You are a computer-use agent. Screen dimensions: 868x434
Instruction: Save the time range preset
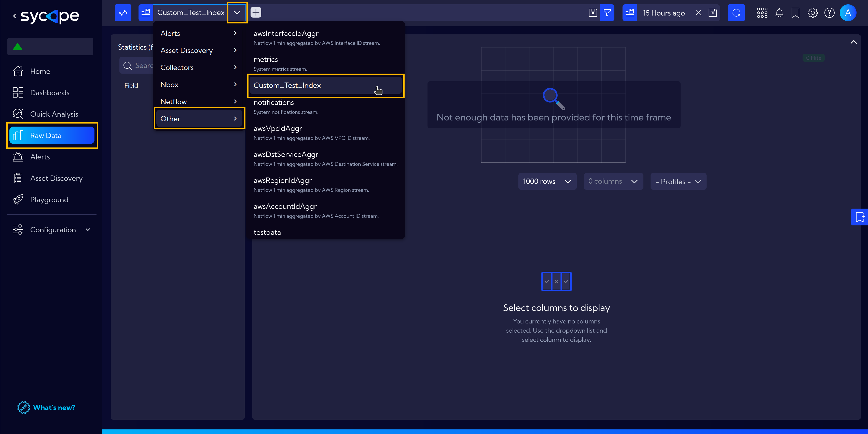712,13
